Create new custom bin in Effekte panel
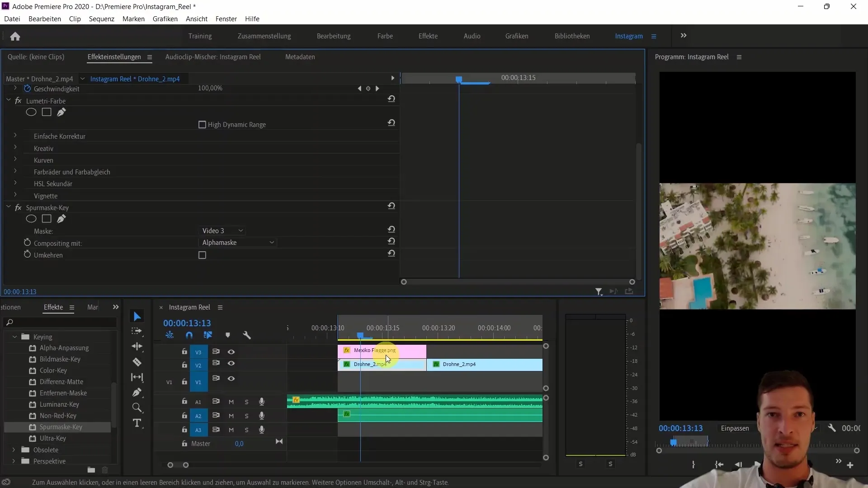868x488 pixels. pyautogui.click(x=91, y=470)
